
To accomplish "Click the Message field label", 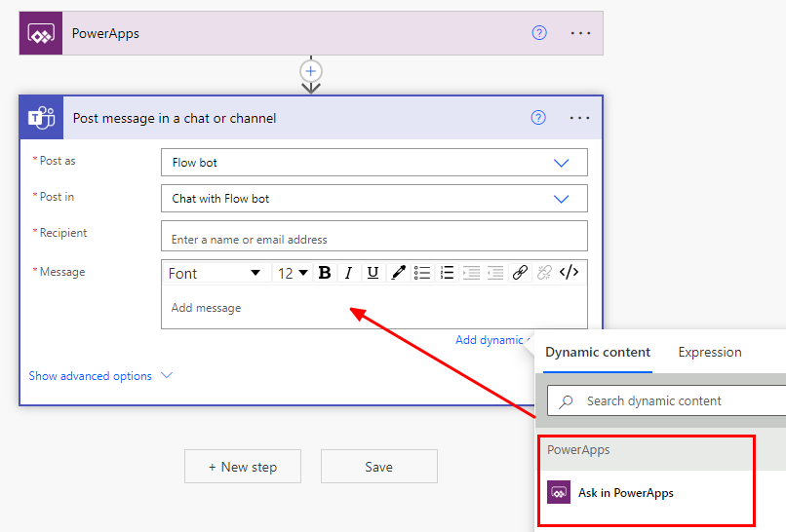I will 62,272.
